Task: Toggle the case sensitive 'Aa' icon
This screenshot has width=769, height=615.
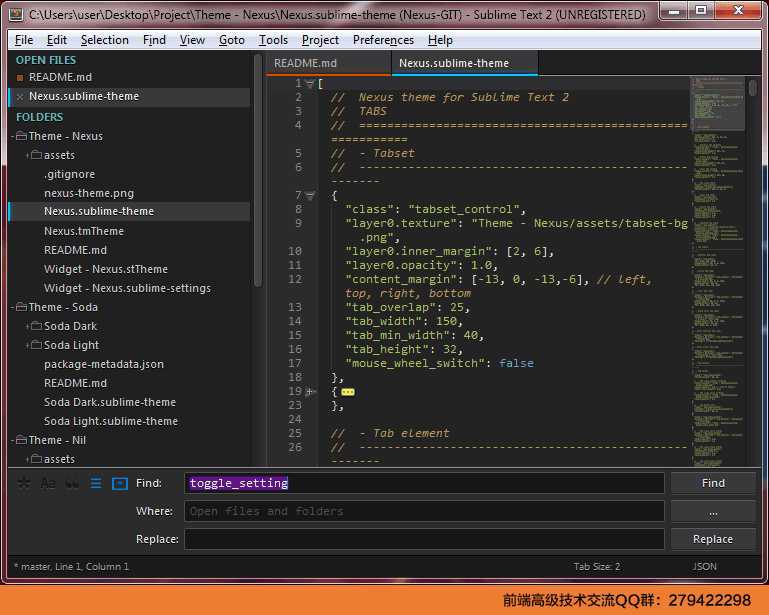Action: coord(48,483)
